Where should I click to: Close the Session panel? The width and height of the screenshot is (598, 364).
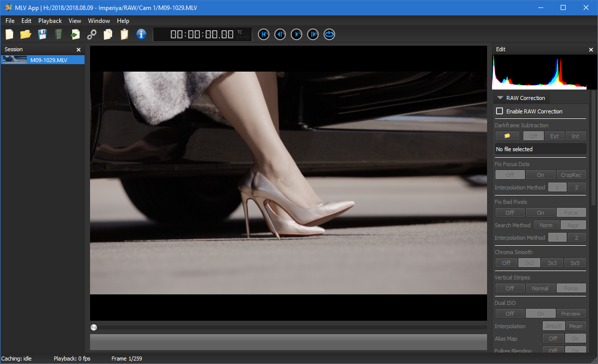click(79, 50)
